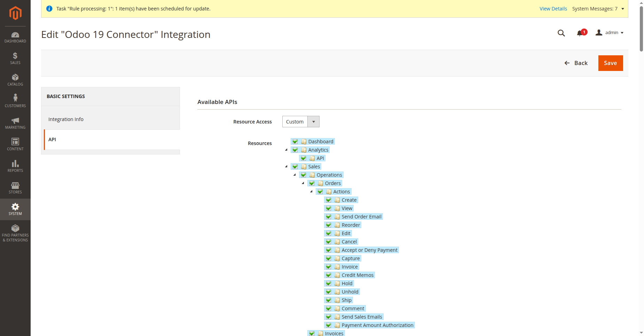Open the admin account dropdown
This screenshot has height=336, width=644.
(x=610, y=33)
